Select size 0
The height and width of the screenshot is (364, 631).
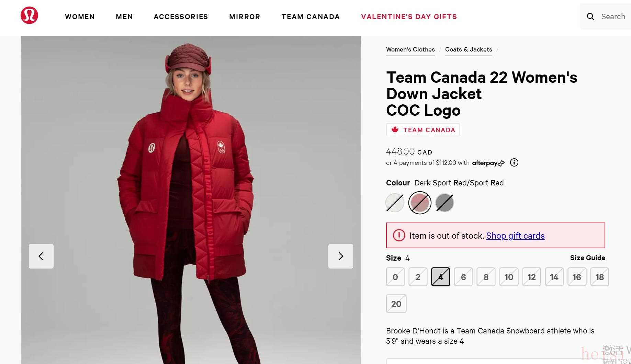point(395,277)
